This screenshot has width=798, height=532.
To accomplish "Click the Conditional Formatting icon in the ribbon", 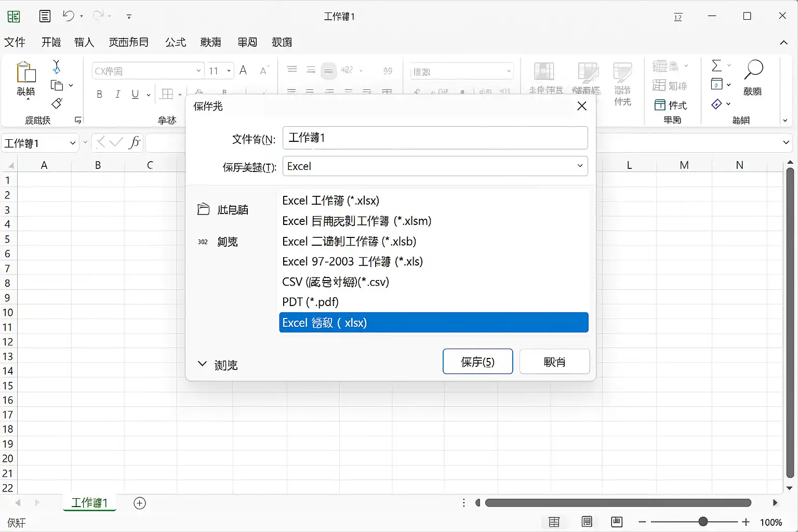I will pyautogui.click(x=544, y=72).
